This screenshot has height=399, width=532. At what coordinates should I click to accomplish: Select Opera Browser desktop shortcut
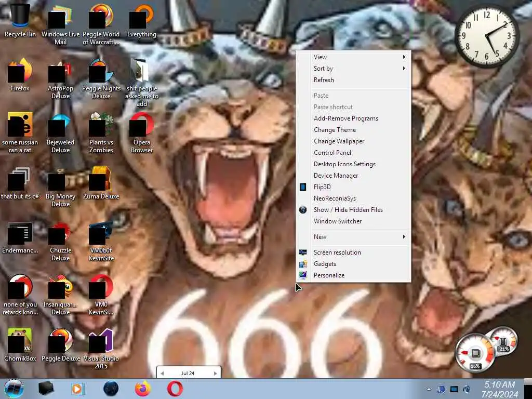click(x=142, y=132)
